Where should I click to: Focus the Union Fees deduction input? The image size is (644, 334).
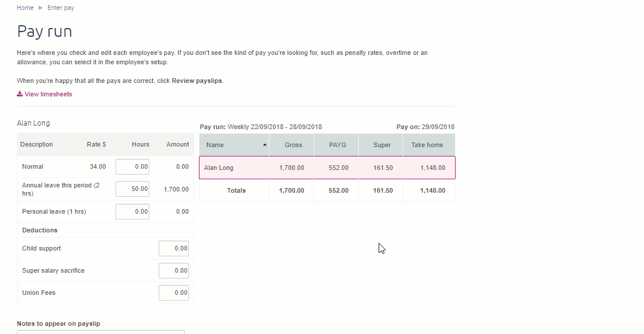tap(174, 293)
